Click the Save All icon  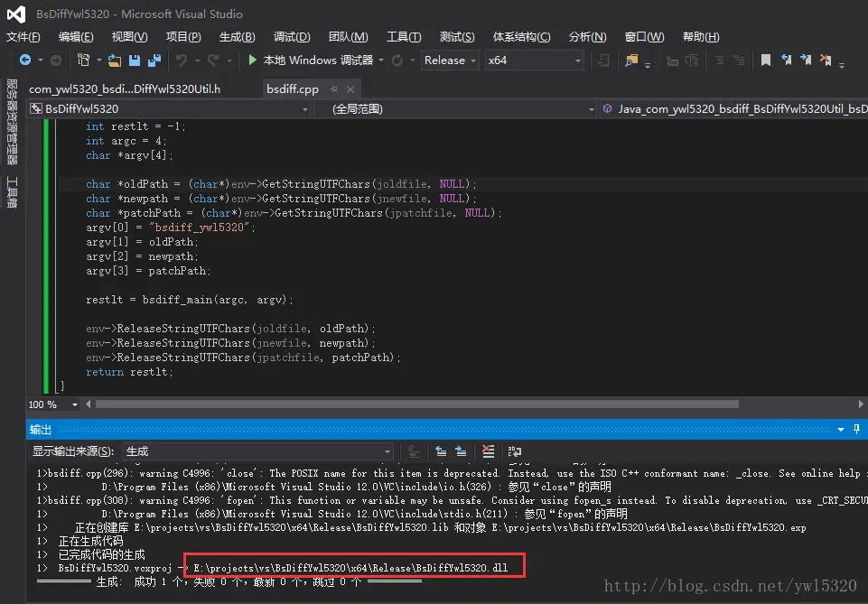[154, 60]
